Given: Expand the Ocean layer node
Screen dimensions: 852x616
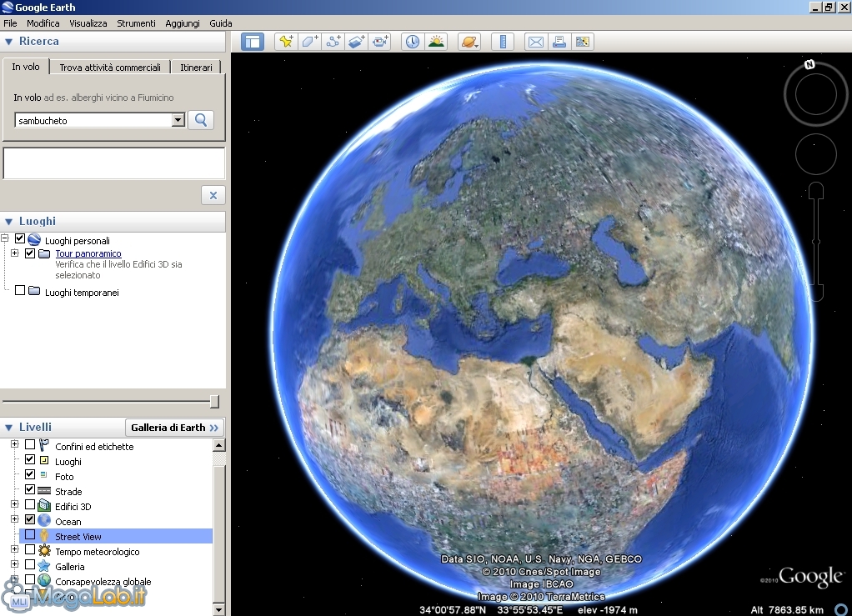Looking at the screenshot, I should pyautogui.click(x=15, y=519).
